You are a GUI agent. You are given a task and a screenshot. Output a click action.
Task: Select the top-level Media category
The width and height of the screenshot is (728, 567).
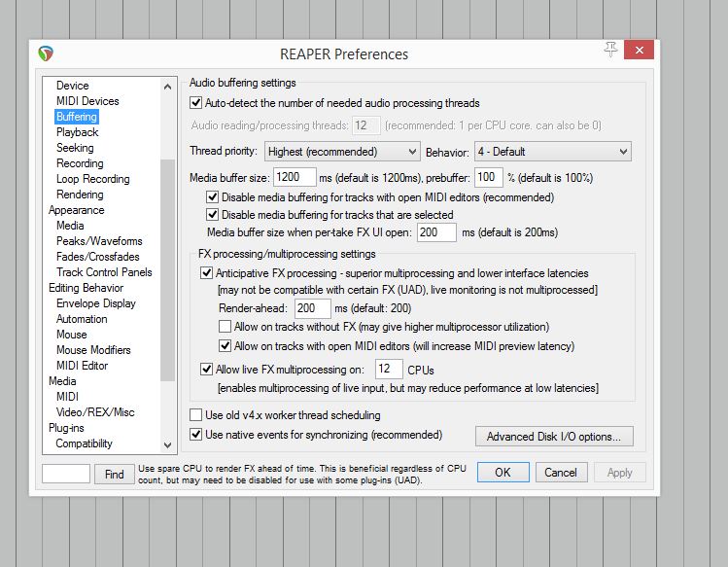(x=62, y=381)
